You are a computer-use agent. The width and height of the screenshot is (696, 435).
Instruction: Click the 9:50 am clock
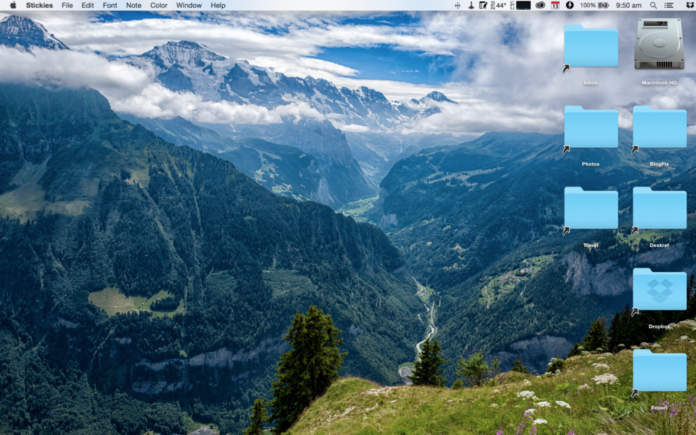pyautogui.click(x=629, y=5)
